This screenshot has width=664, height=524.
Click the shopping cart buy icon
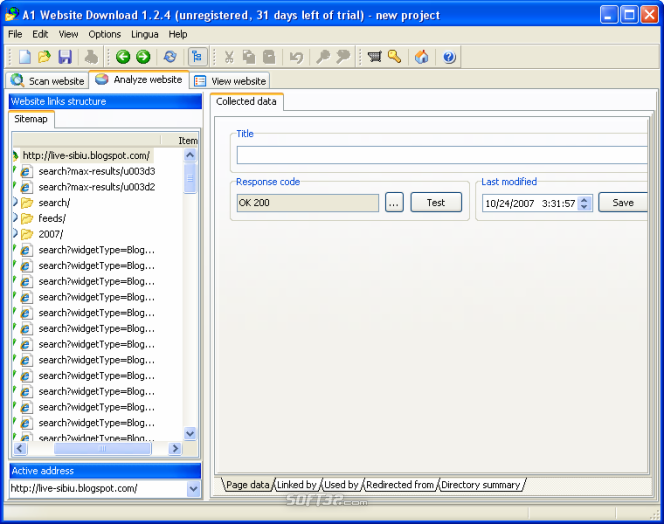tap(374, 57)
